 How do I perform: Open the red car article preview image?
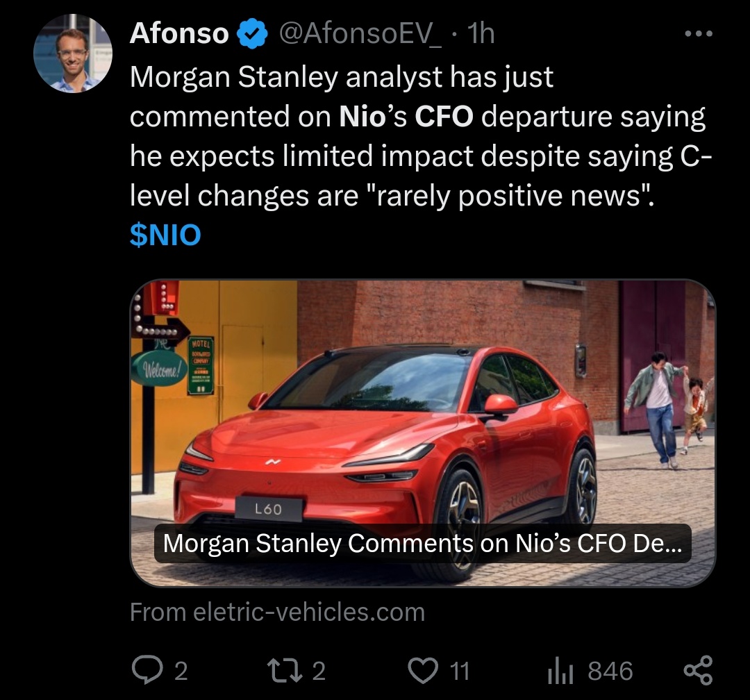(x=422, y=433)
